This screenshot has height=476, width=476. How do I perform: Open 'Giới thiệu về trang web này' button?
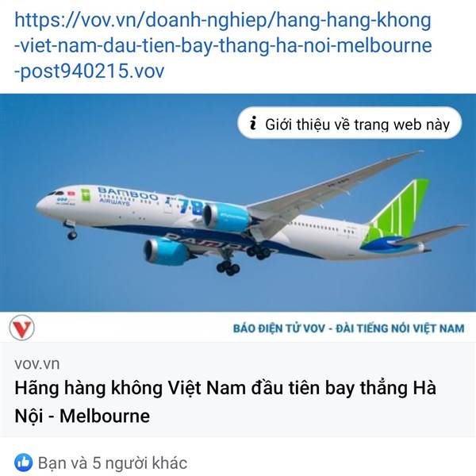click(350, 123)
